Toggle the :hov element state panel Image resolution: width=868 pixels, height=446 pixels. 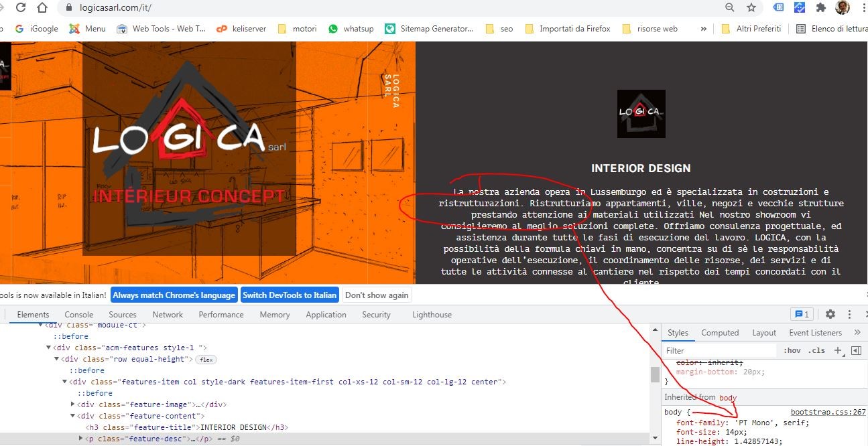(x=792, y=350)
